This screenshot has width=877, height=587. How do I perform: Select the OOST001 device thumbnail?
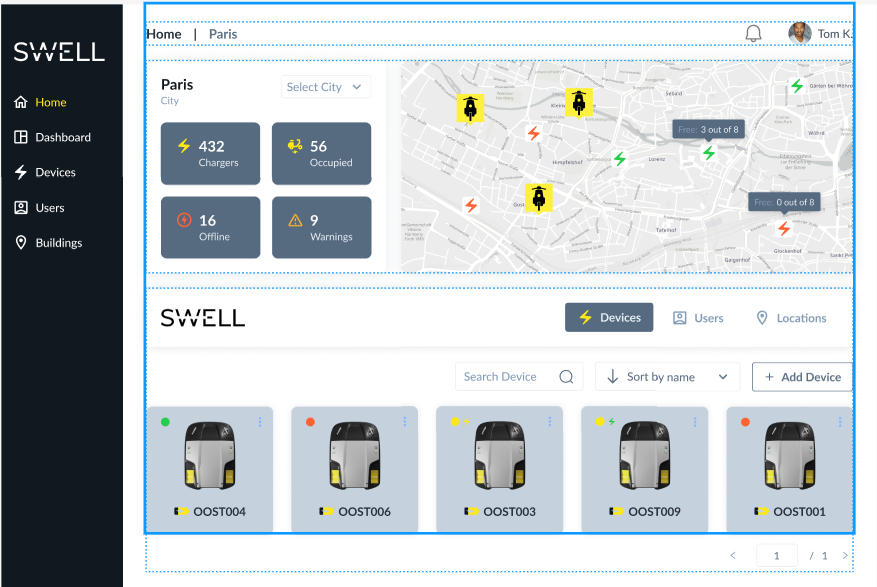pyautogui.click(x=790, y=456)
